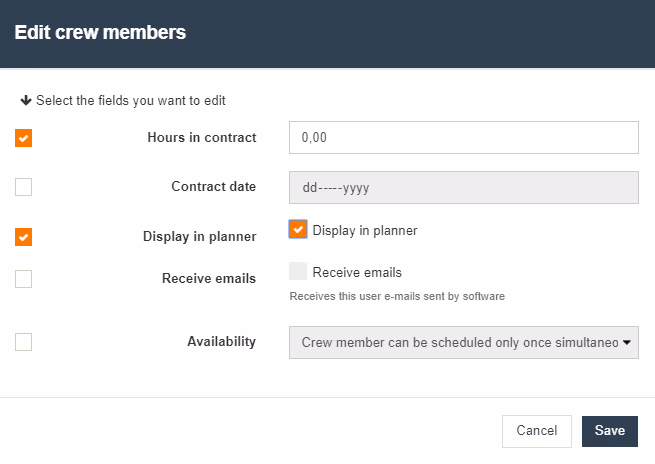Click the 'Hours in contract' label
This screenshot has height=464, width=655.
[202, 137]
